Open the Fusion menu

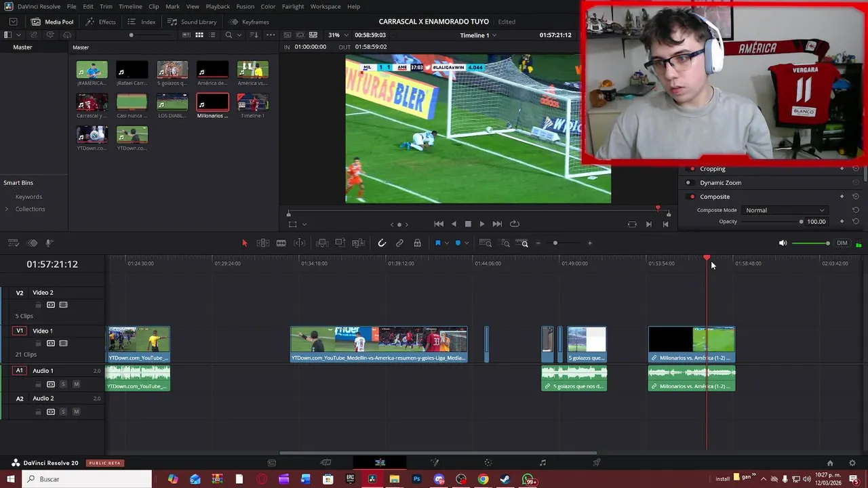point(245,6)
